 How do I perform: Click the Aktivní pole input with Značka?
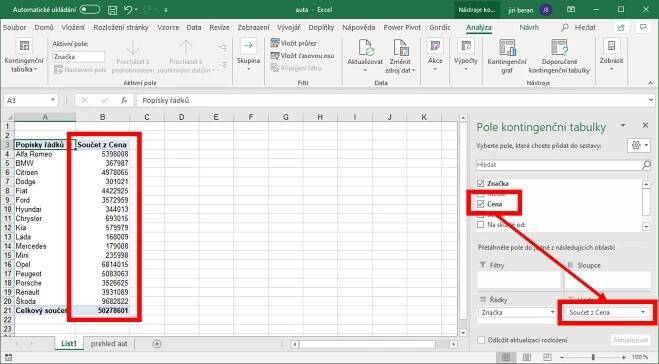(78, 57)
